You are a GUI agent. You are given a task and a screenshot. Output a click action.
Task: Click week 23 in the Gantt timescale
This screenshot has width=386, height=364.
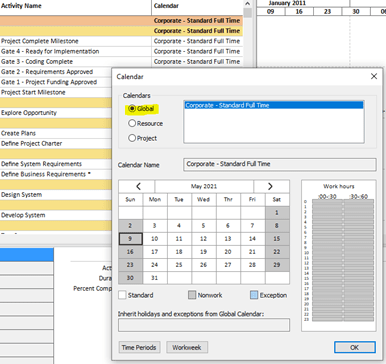(328, 12)
